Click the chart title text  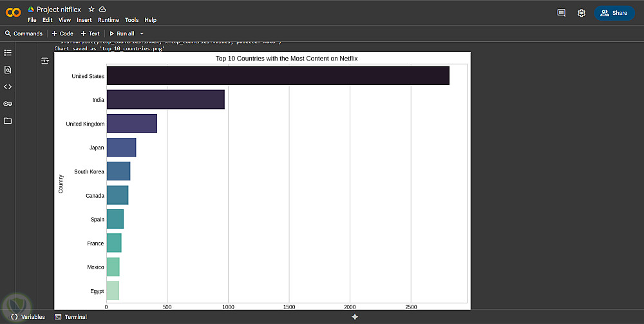tap(287, 59)
